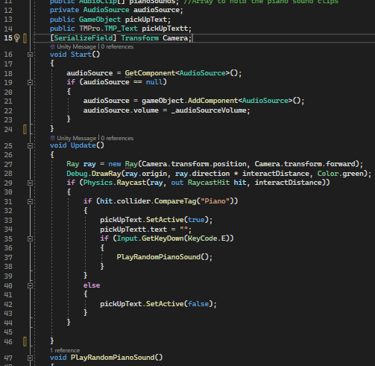Click 'Camera' field name on line 15

tap(175, 38)
